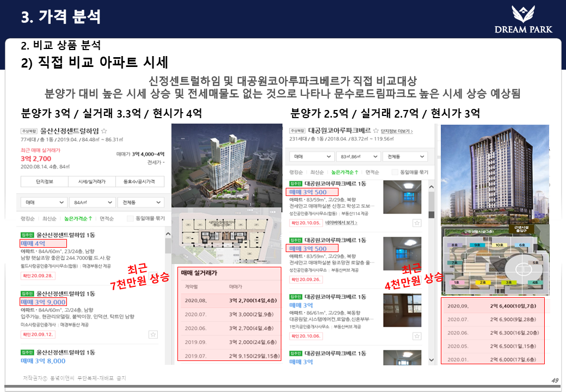This screenshot has height=392, width=566.
Task: Click the 주상복합 badge next to 대공원코아루파크베르
Action: coord(297,131)
